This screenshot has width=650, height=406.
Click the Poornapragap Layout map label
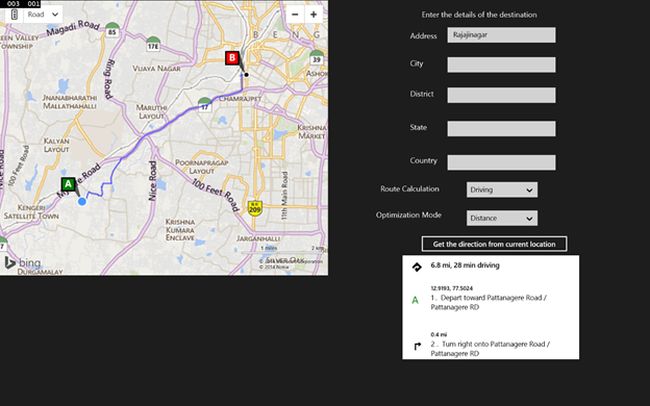[202, 167]
